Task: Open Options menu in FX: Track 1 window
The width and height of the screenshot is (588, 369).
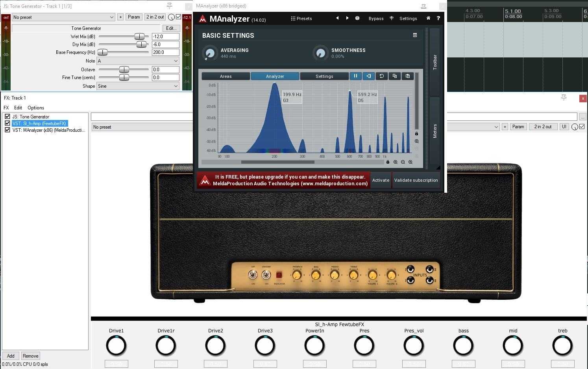Action: point(36,108)
